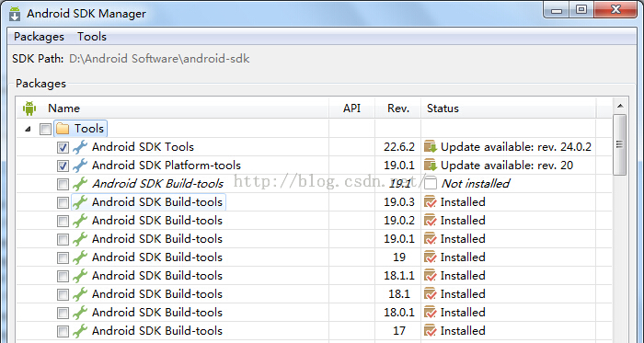Click the 'Not installed' status text
The height and width of the screenshot is (343, 644).
476,184
